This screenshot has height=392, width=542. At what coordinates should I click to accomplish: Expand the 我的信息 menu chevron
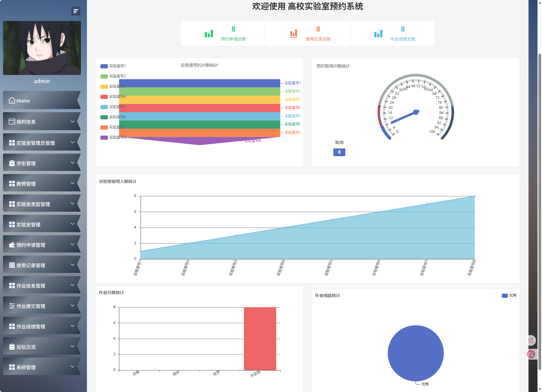pos(72,121)
